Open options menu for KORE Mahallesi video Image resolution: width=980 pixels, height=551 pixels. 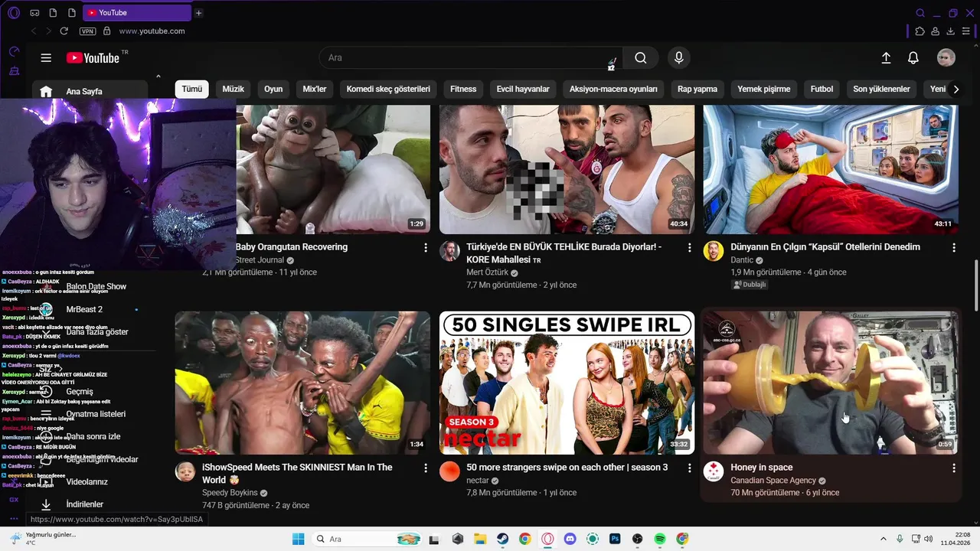point(689,248)
